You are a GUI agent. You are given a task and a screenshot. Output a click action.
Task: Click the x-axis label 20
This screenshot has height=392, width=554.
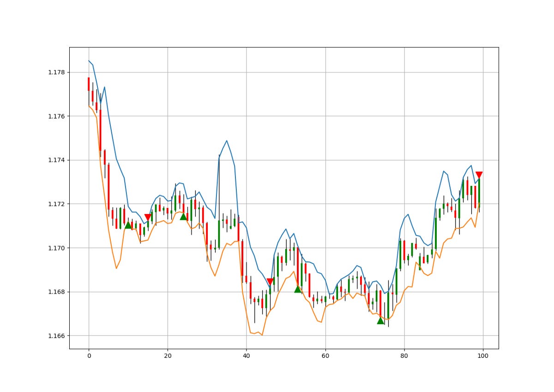168,356
